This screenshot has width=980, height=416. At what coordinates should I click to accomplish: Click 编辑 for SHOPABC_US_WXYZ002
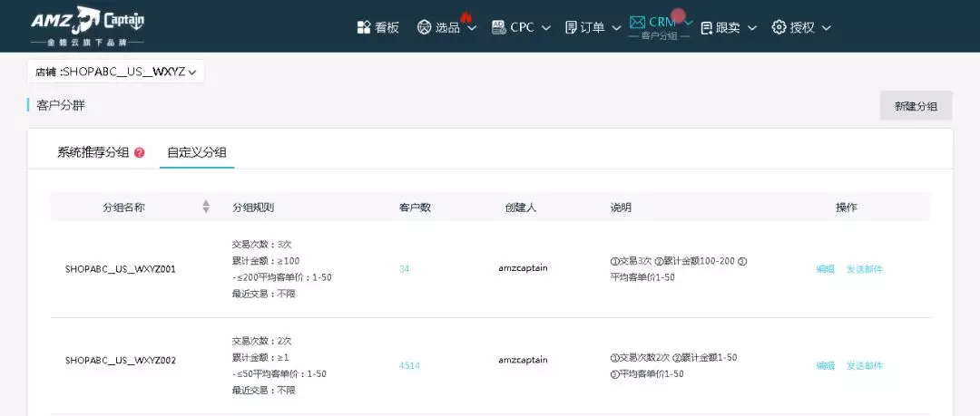point(826,366)
